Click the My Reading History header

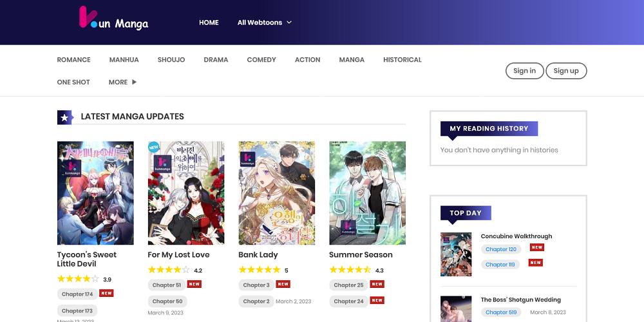[489, 129]
